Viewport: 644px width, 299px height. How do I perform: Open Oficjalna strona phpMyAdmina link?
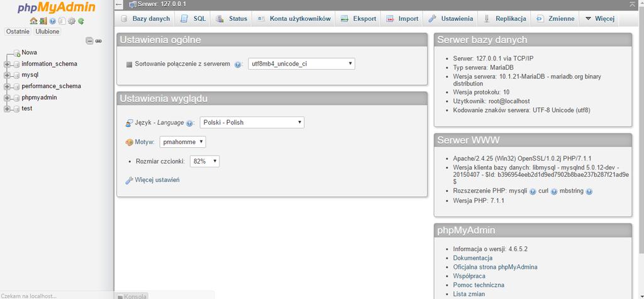(x=495, y=268)
